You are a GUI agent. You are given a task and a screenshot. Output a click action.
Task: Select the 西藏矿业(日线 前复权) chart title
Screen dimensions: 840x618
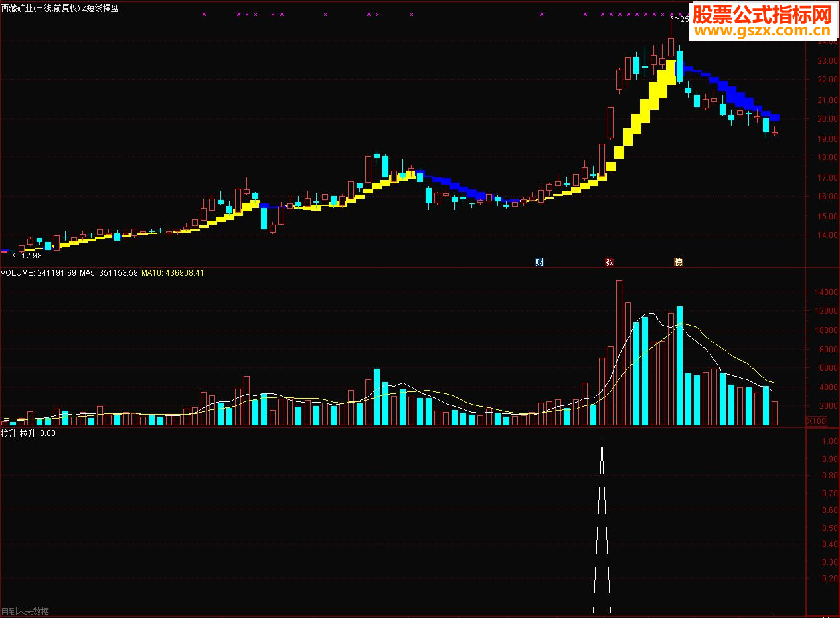(41, 8)
